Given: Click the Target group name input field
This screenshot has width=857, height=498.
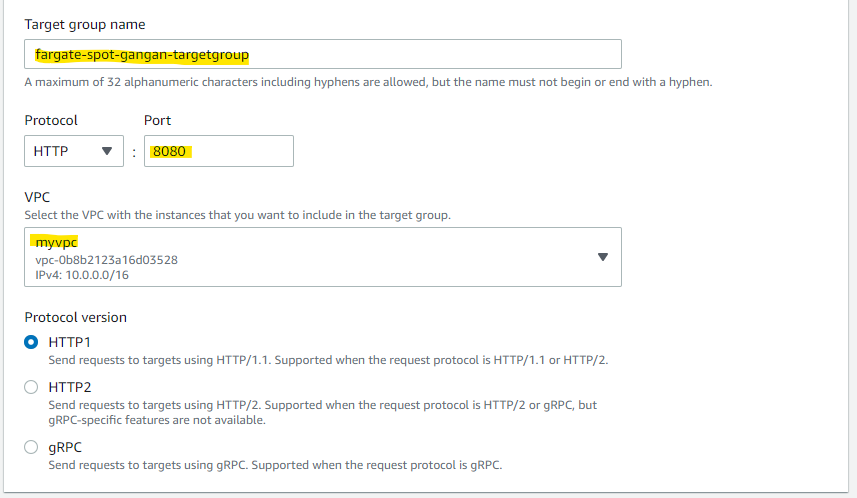Looking at the screenshot, I should click(322, 54).
